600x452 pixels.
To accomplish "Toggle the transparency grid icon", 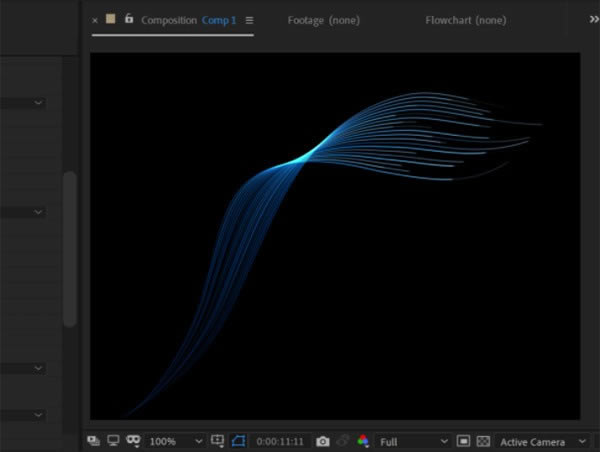I will click(483, 441).
